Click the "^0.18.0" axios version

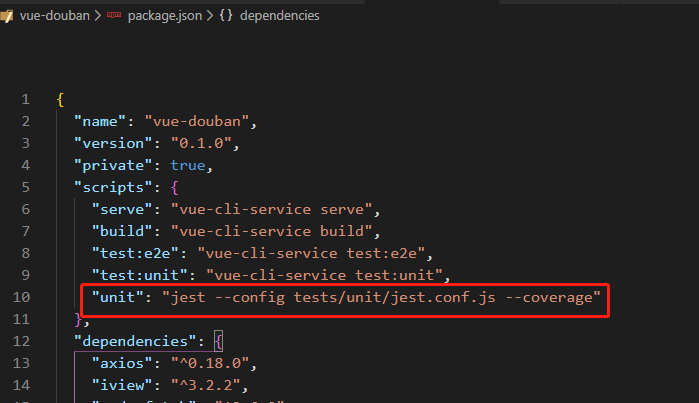point(210,363)
